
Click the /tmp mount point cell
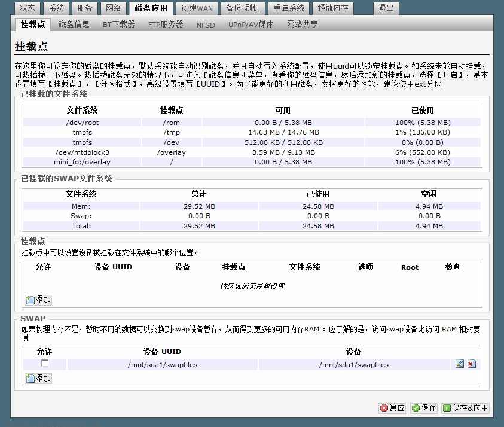tap(172, 132)
